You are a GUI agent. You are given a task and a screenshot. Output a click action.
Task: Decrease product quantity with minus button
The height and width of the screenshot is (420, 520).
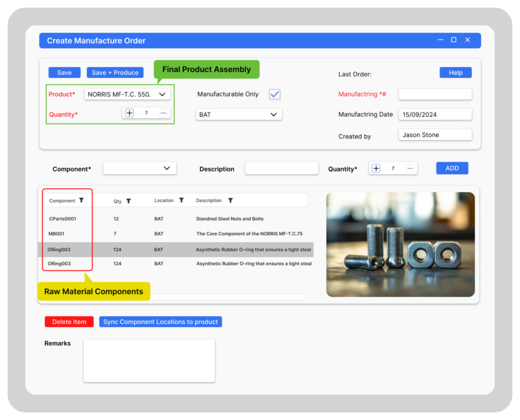pos(163,113)
